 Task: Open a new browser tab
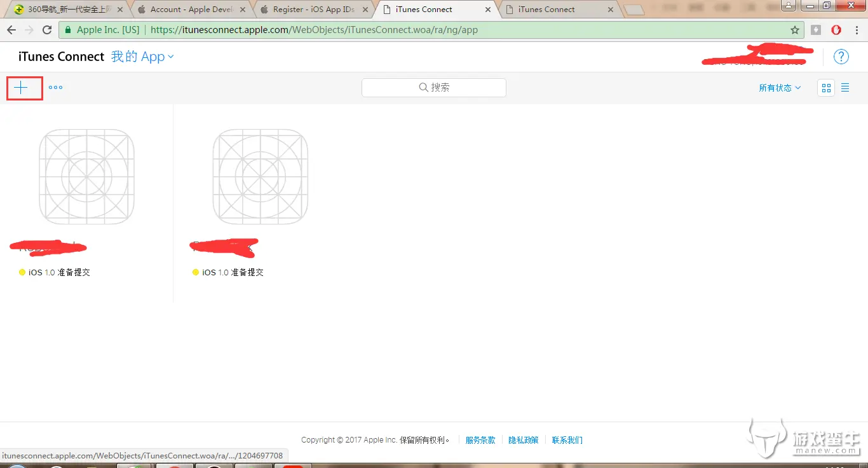[634, 10]
